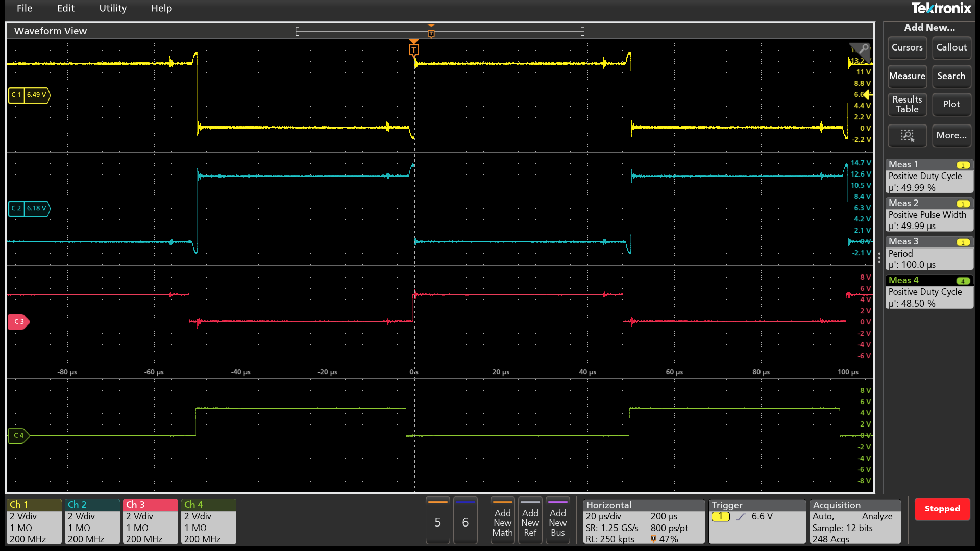Open the File menu
Image resolution: width=980 pixels, height=551 pixels.
click(24, 8)
